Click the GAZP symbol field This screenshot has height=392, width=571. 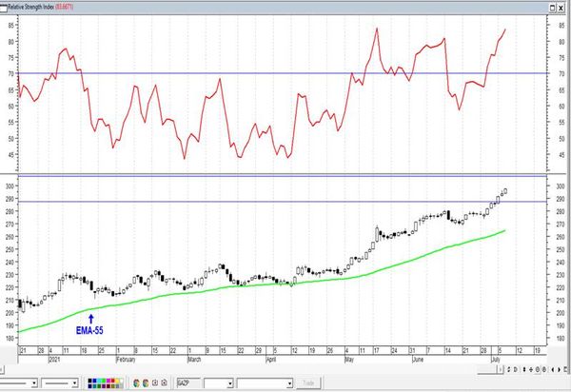[188, 382]
